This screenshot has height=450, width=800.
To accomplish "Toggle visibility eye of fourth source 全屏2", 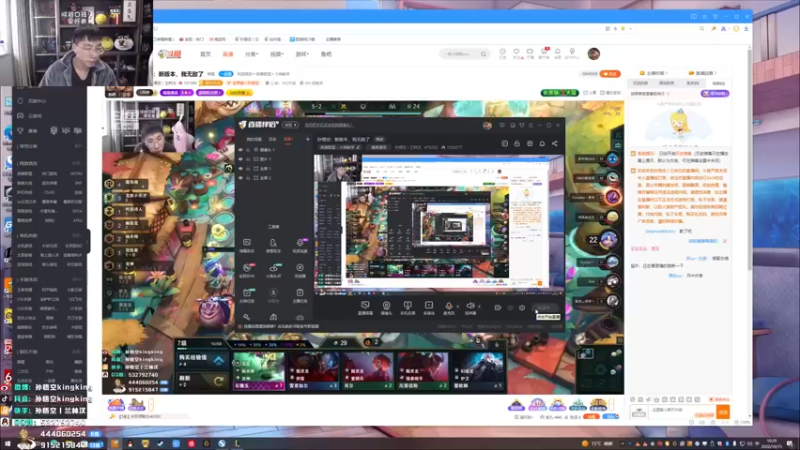I will coord(241,178).
